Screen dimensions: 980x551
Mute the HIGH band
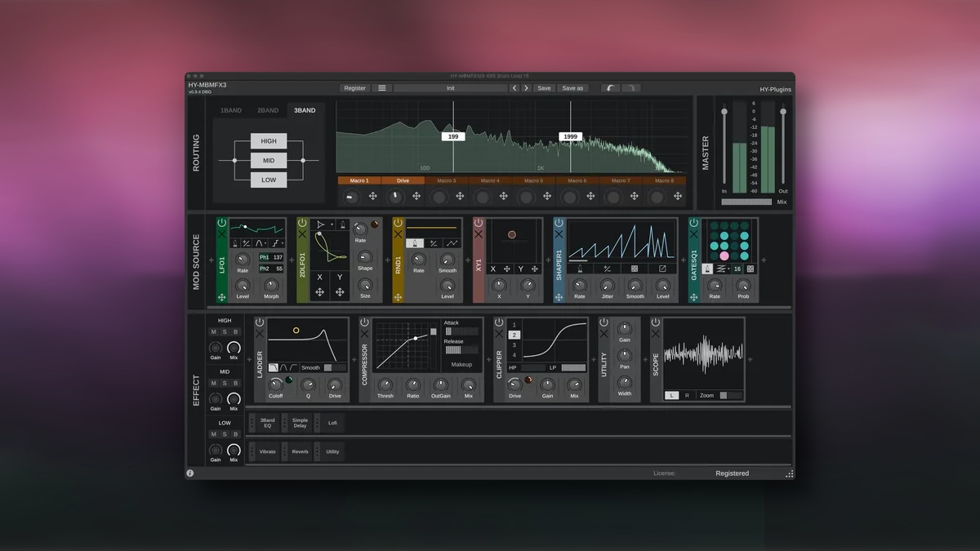click(x=214, y=331)
